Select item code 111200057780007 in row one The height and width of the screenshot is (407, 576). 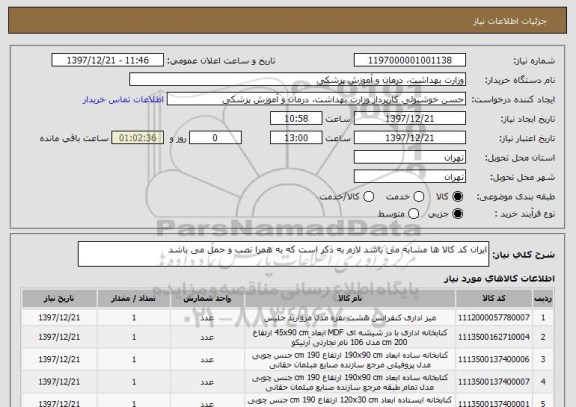494,318
